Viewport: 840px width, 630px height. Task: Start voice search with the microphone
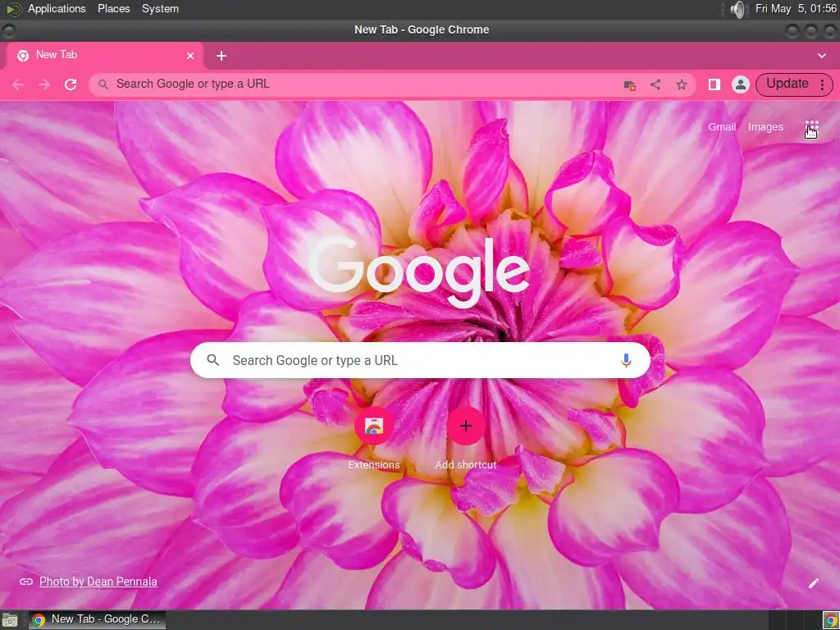(x=626, y=361)
